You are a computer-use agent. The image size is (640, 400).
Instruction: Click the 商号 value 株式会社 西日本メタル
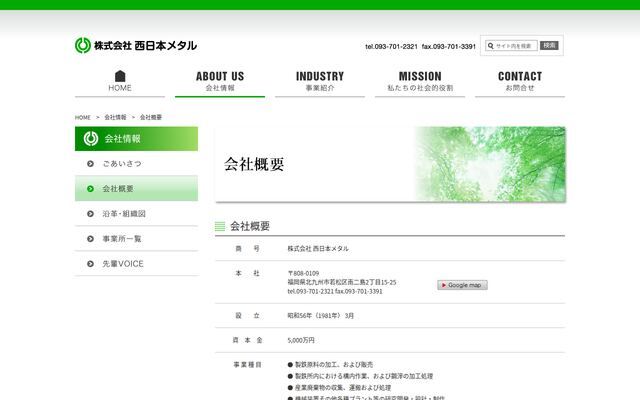pyautogui.click(x=318, y=249)
